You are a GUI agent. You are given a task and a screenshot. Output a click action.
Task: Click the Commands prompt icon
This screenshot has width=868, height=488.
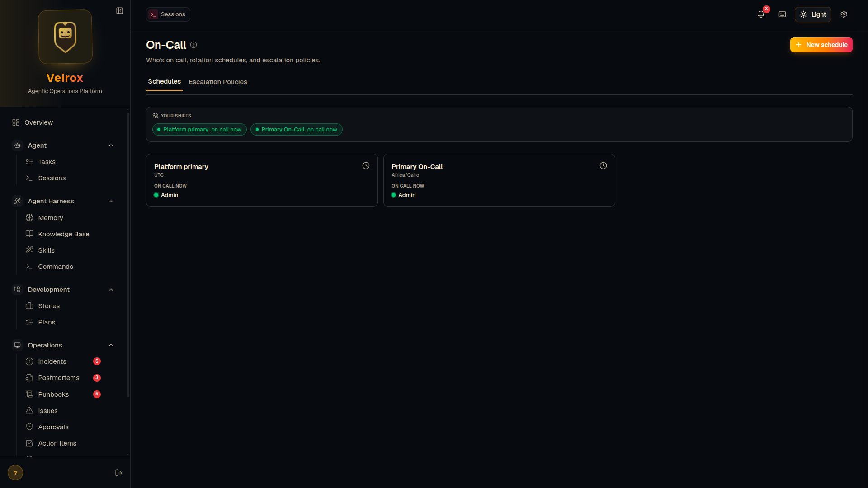(x=29, y=267)
